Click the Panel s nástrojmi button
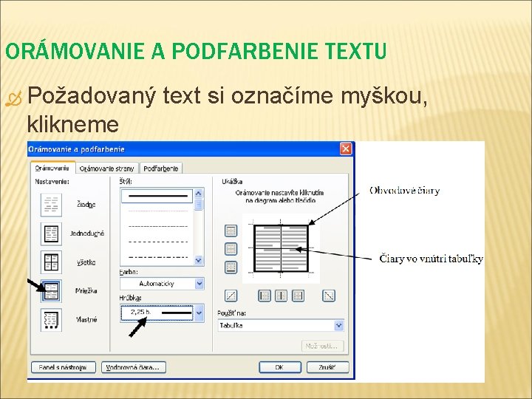Image resolution: width=532 pixels, height=399 pixels. tap(64, 367)
